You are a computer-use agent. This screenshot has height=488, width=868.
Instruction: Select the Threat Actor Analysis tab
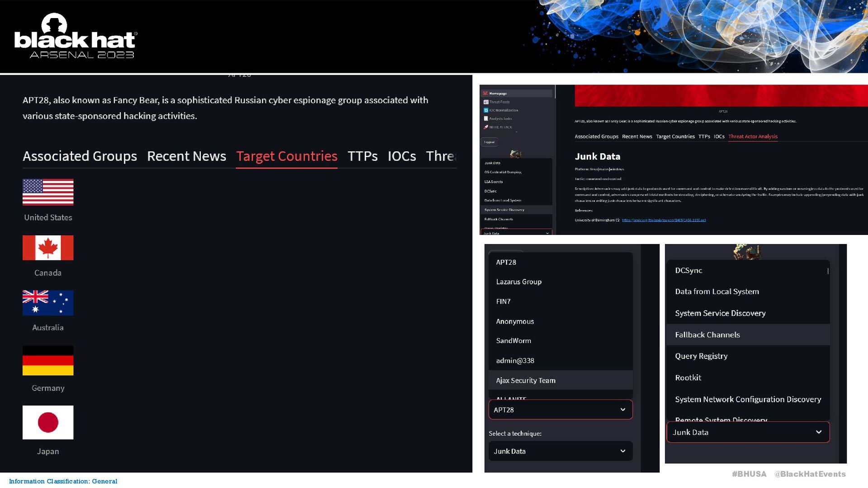pyautogui.click(x=753, y=136)
